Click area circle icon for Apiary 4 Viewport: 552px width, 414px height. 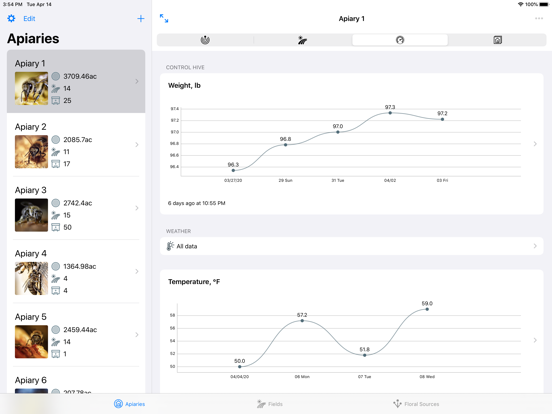[x=56, y=266]
